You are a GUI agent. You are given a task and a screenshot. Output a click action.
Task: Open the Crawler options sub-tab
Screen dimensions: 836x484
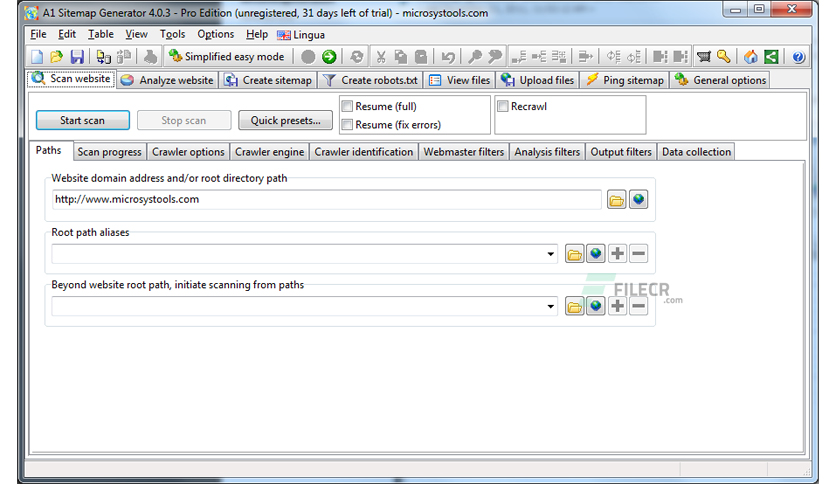click(x=188, y=152)
